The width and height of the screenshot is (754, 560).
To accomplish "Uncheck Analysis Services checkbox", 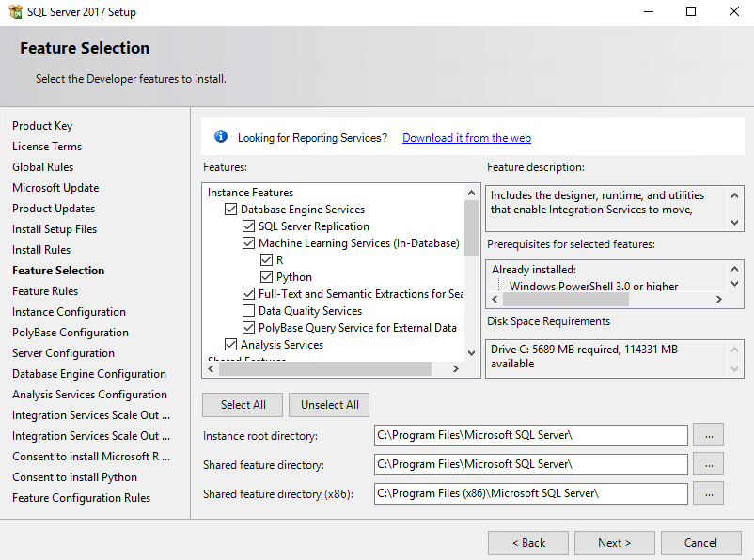I will [231, 345].
